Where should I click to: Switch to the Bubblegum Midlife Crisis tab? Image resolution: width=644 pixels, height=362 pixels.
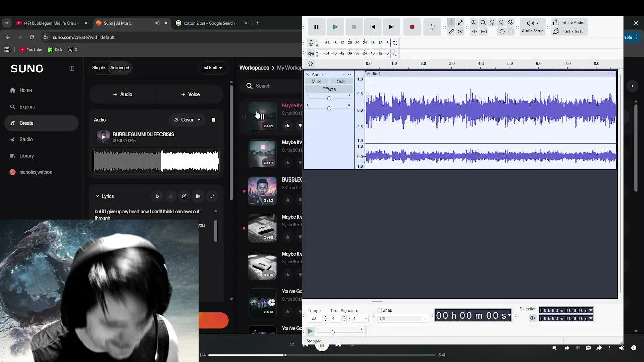(x=51, y=23)
